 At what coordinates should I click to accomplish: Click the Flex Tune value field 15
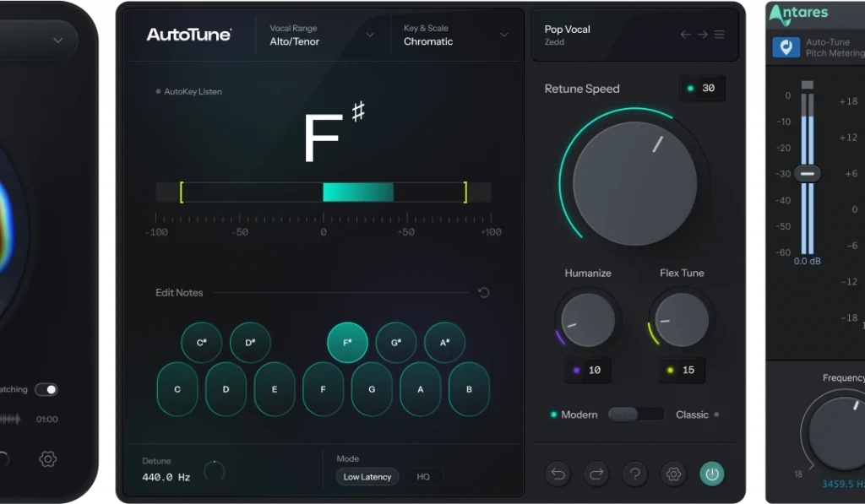pyautogui.click(x=682, y=370)
